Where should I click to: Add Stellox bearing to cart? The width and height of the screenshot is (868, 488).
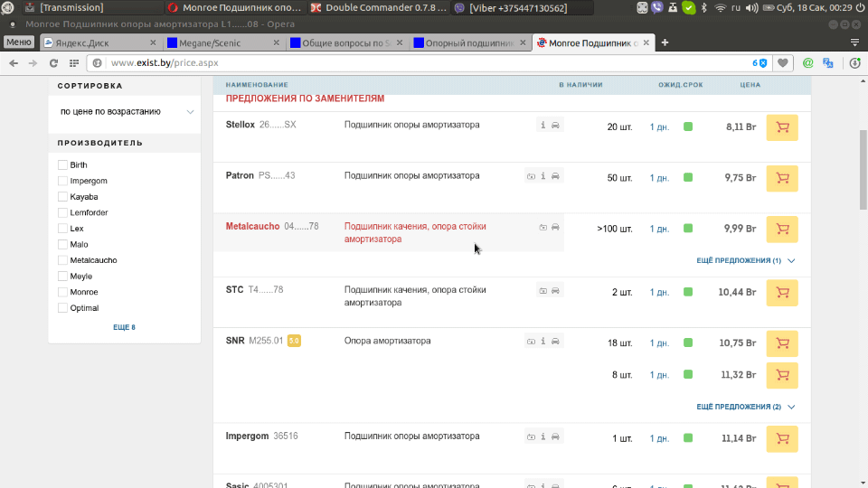(782, 127)
